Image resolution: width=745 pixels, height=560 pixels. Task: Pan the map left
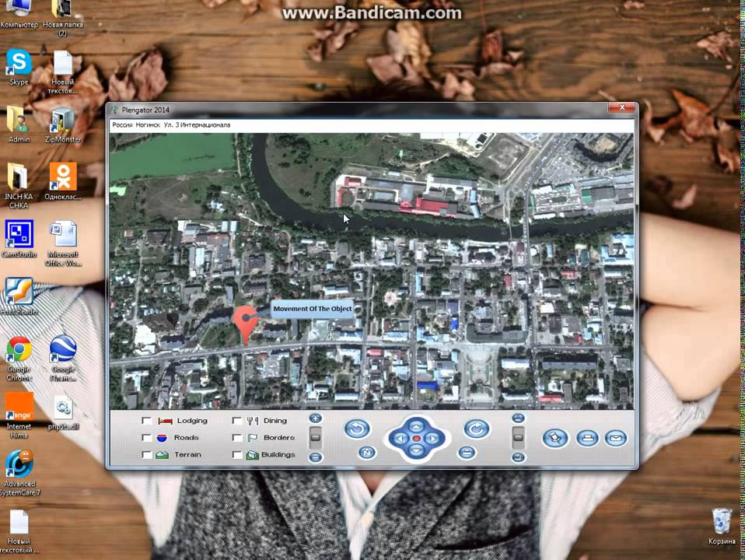click(x=400, y=439)
